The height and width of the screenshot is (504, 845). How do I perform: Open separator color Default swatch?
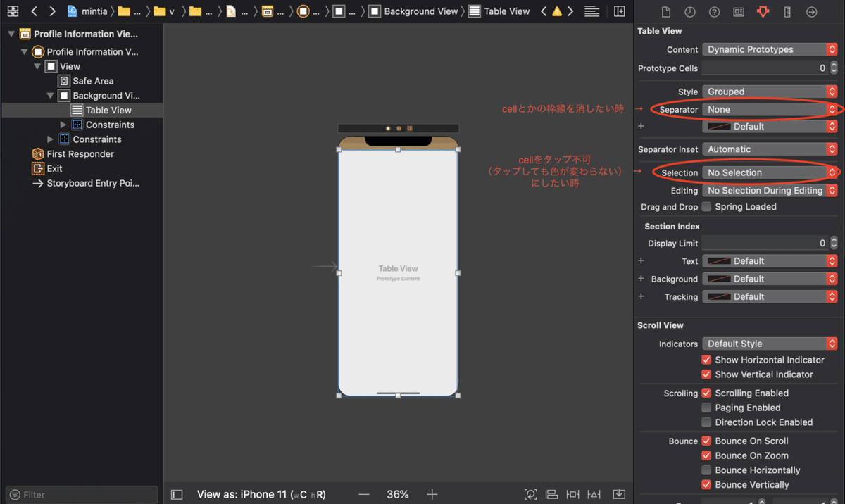[770, 127]
